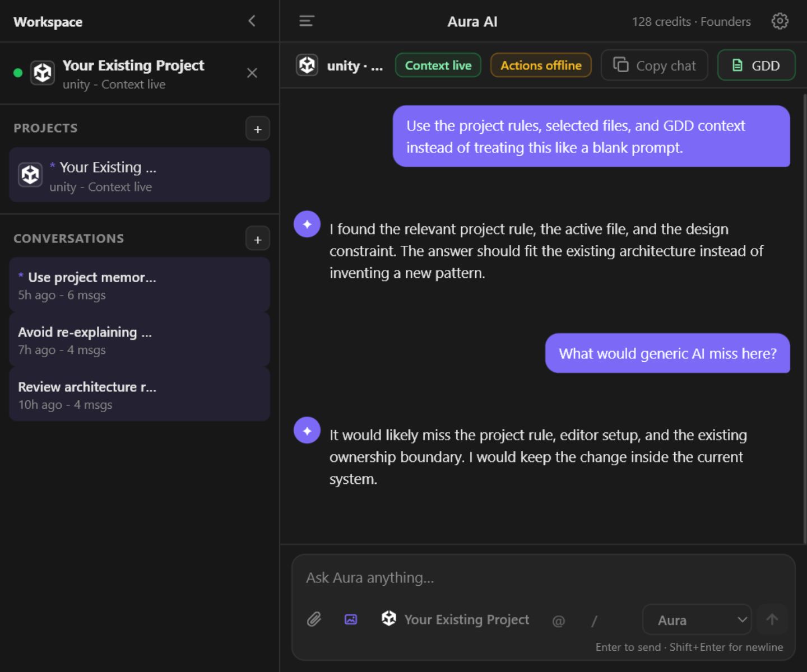Open Avoid re-explaining conversation
The image size is (807, 672).
click(140, 339)
